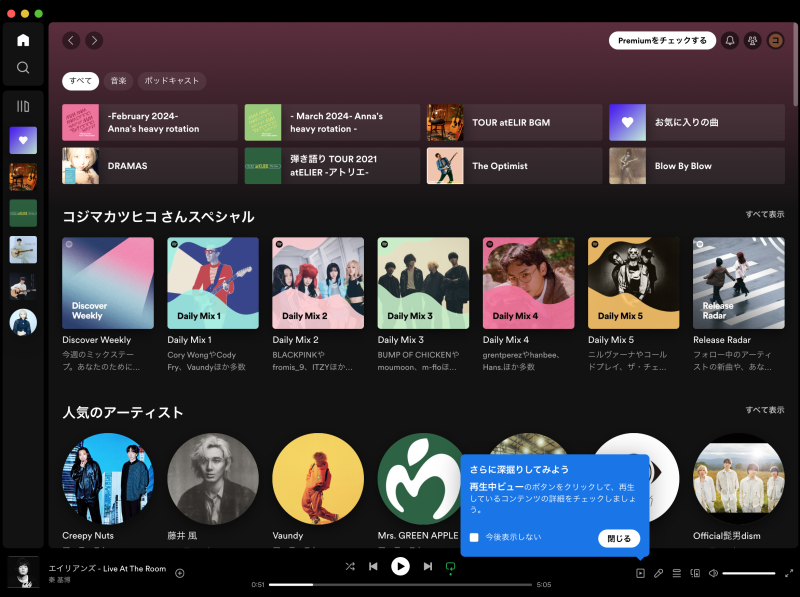Image resolution: width=800 pixels, height=597 pixels.
Task: Open The Optimist tile
Action: (x=514, y=166)
